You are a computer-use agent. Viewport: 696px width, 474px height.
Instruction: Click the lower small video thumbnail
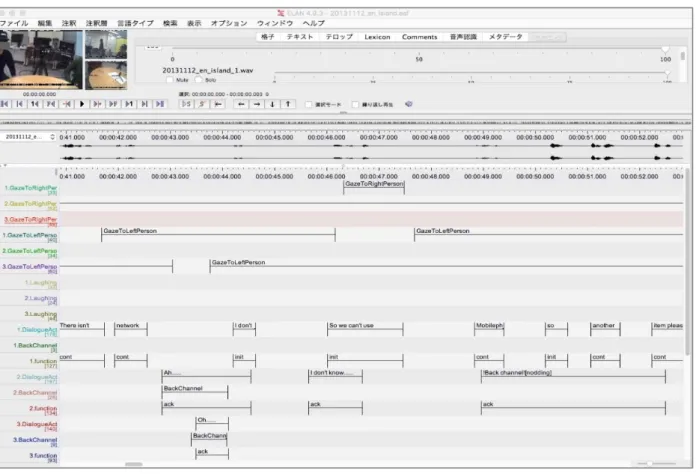coord(106,75)
